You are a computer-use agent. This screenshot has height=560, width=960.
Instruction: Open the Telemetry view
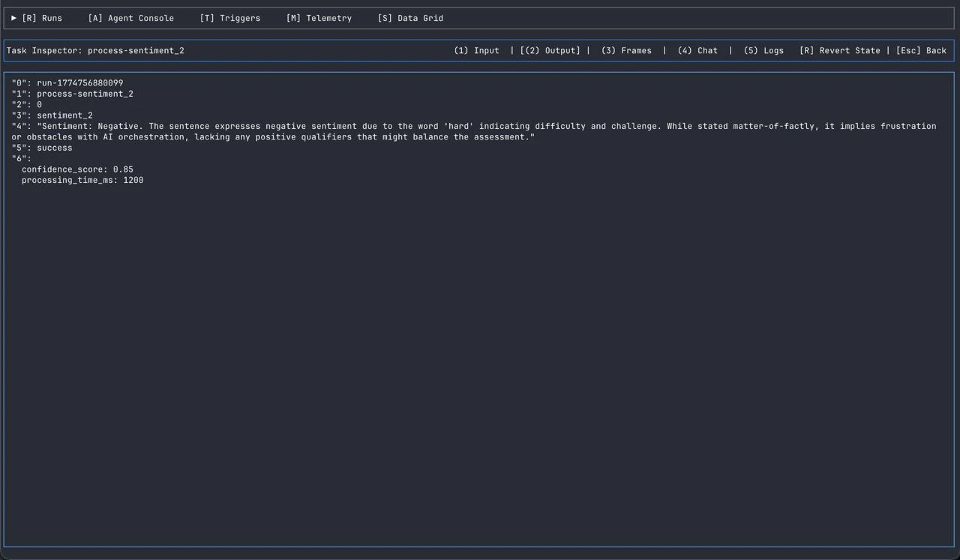(319, 18)
